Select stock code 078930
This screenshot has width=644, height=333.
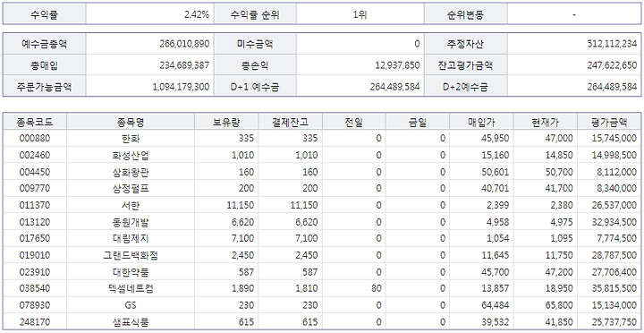(x=35, y=305)
